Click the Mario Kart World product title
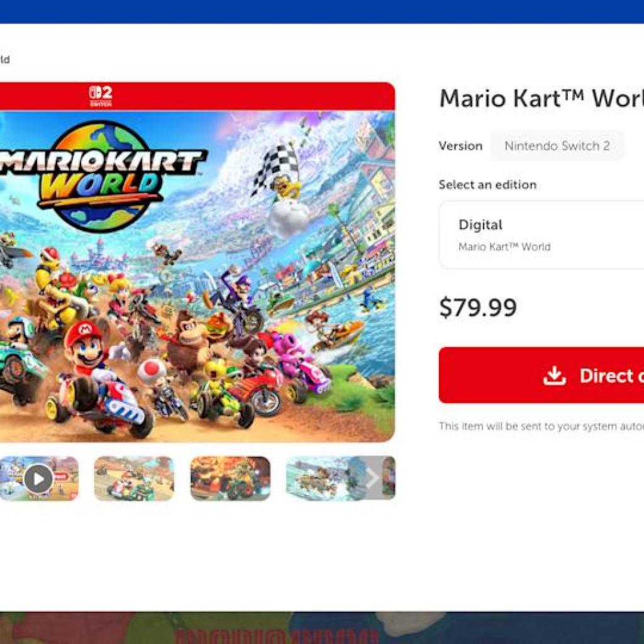 tap(541, 99)
